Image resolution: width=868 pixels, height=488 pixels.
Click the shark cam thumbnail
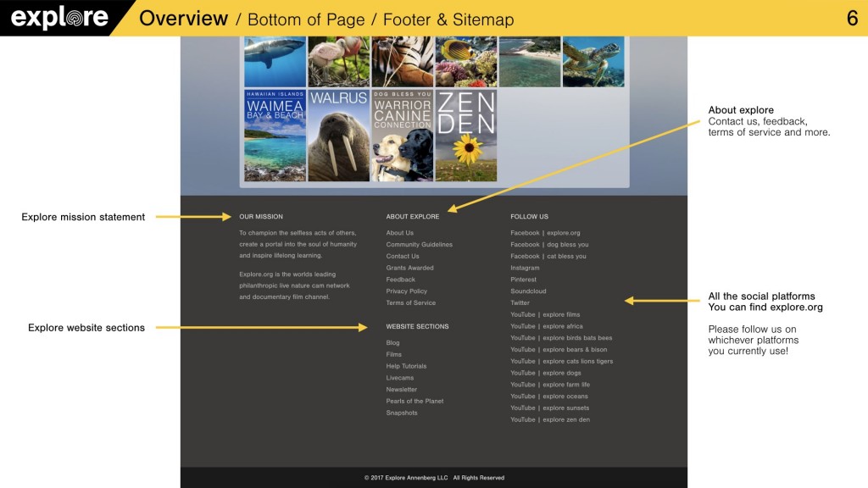(275, 61)
